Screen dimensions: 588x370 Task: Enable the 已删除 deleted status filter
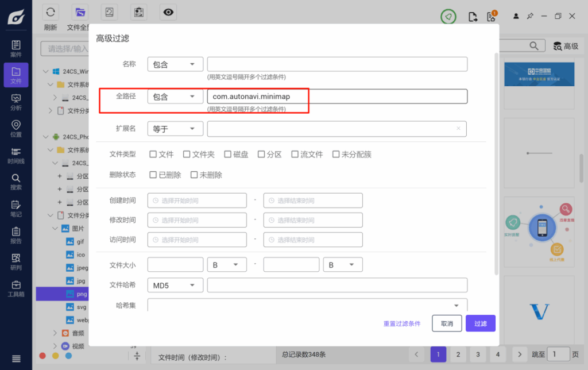[x=153, y=175]
